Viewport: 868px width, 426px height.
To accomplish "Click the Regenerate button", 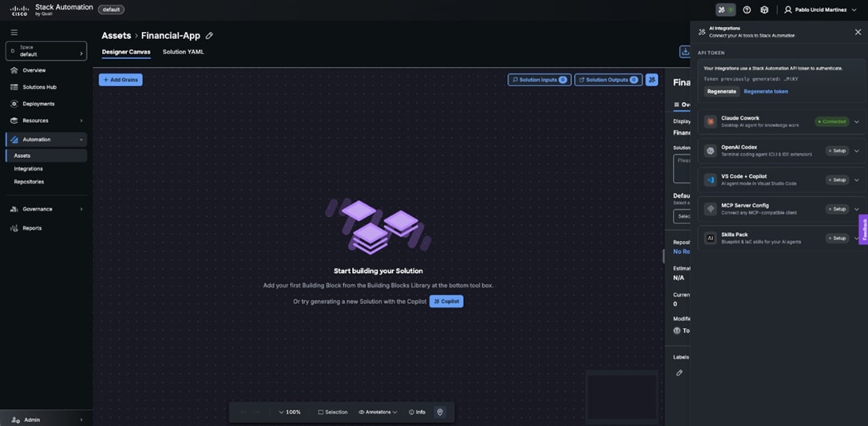I will tap(722, 91).
